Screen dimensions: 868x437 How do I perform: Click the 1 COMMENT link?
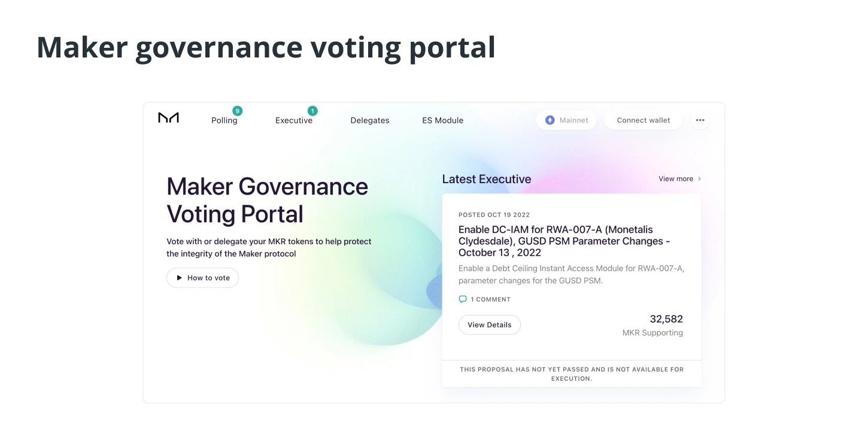click(x=490, y=299)
